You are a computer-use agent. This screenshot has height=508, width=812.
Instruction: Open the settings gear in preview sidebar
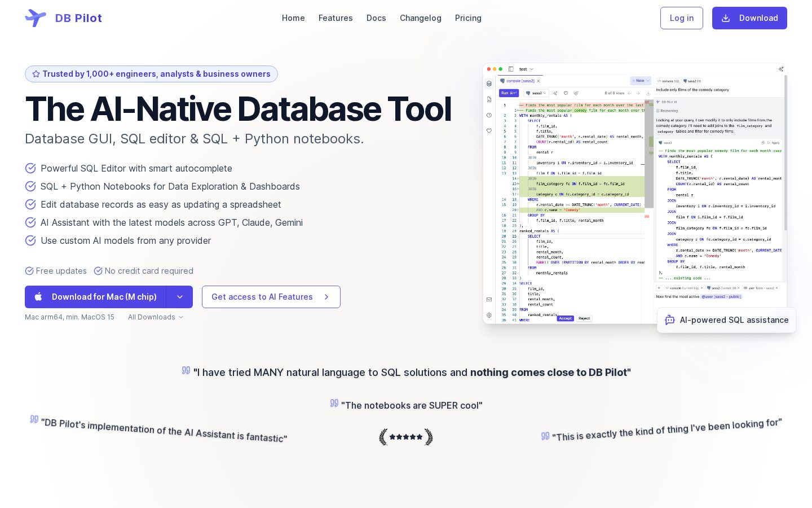point(489,316)
